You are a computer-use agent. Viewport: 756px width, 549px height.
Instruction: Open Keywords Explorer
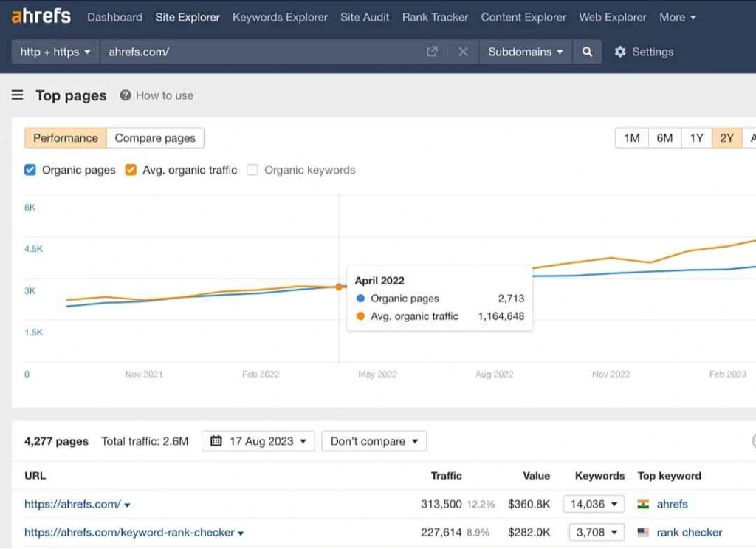[x=280, y=18]
